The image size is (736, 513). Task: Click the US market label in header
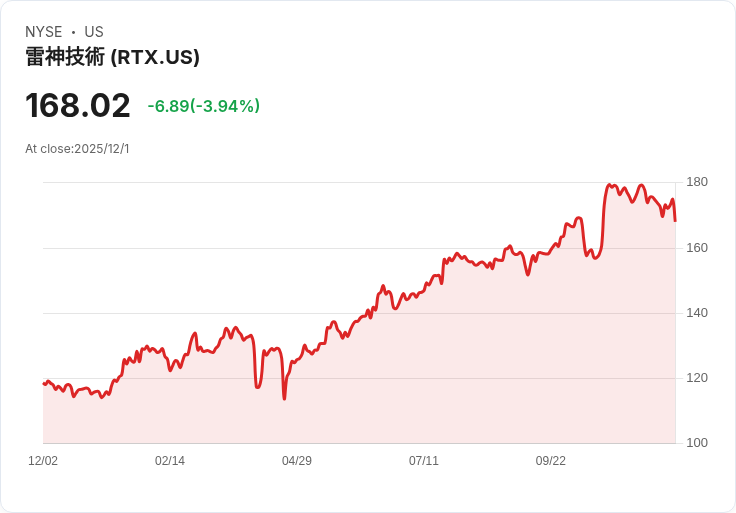point(94,32)
